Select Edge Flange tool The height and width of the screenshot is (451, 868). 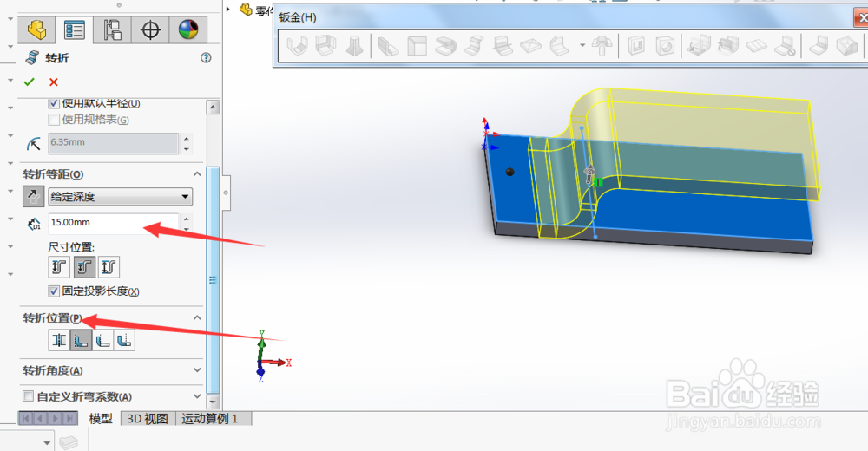pyautogui.click(x=389, y=46)
